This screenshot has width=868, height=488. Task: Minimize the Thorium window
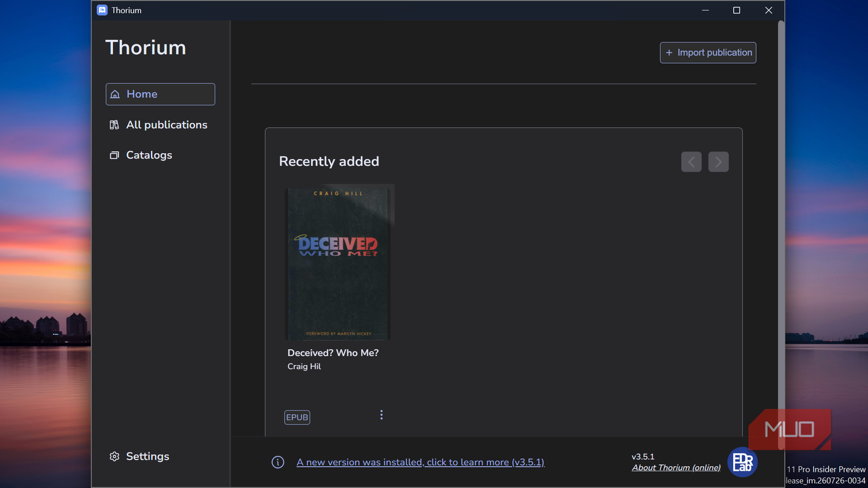point(705,10)
